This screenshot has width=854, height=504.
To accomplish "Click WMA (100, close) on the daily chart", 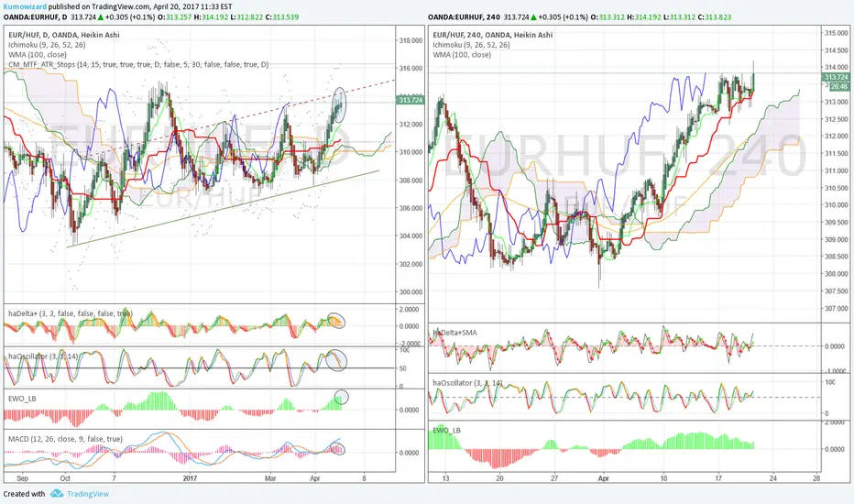I will pos(38,54).
